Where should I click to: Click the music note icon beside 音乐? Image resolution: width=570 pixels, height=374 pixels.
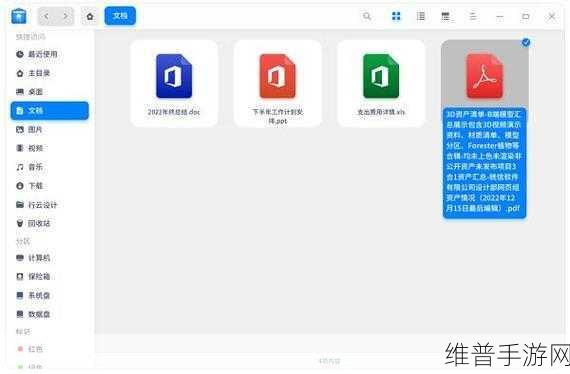20,167
